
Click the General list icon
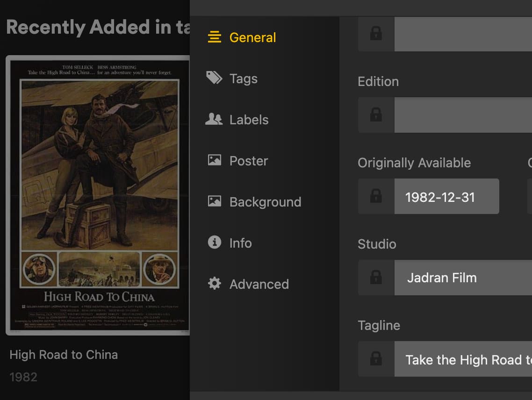coord(215,36)
